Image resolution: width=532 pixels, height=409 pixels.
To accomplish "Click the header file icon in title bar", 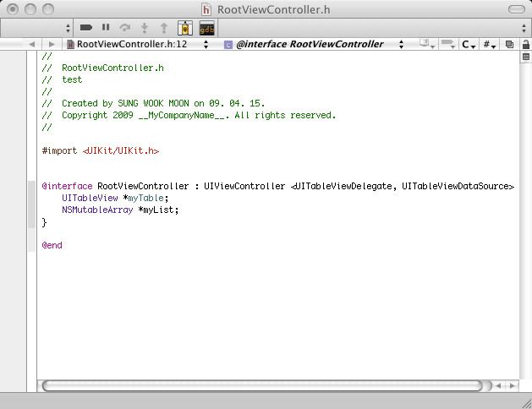I will (206, 9).
